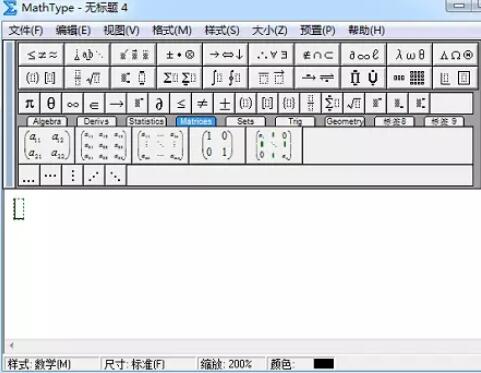Open the fraction and radical templates palette
The image size is (481, 373).
point(87,78)
